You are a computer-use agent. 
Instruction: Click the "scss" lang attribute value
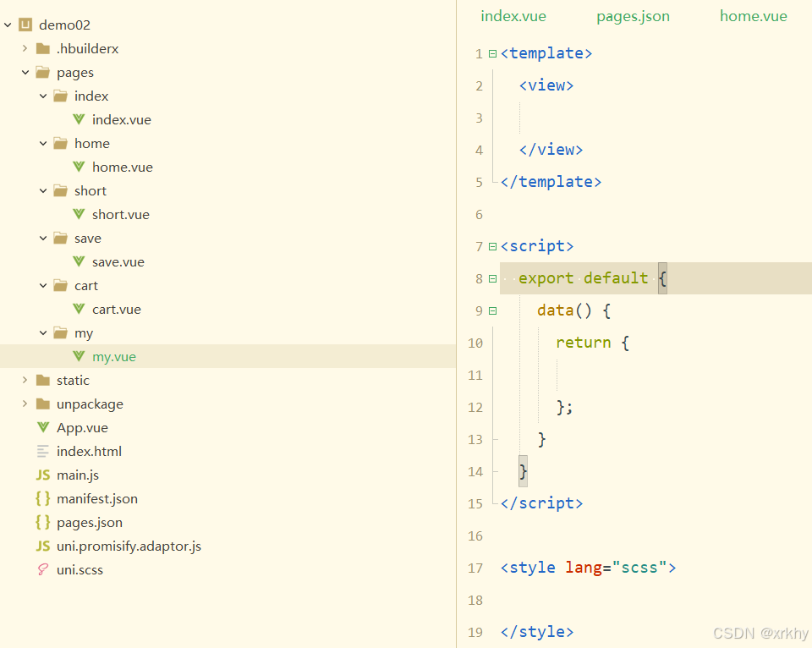click(x=639, y=568)
